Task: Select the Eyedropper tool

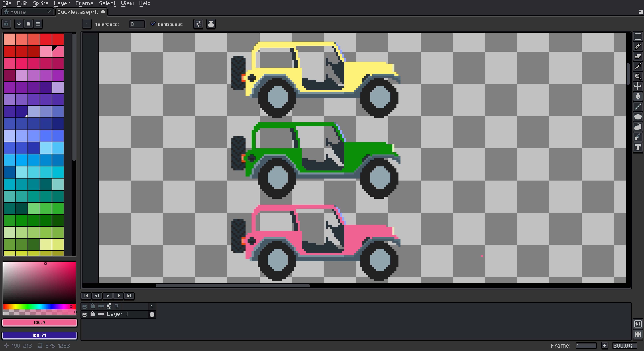Action: click(x=638, y=67)
